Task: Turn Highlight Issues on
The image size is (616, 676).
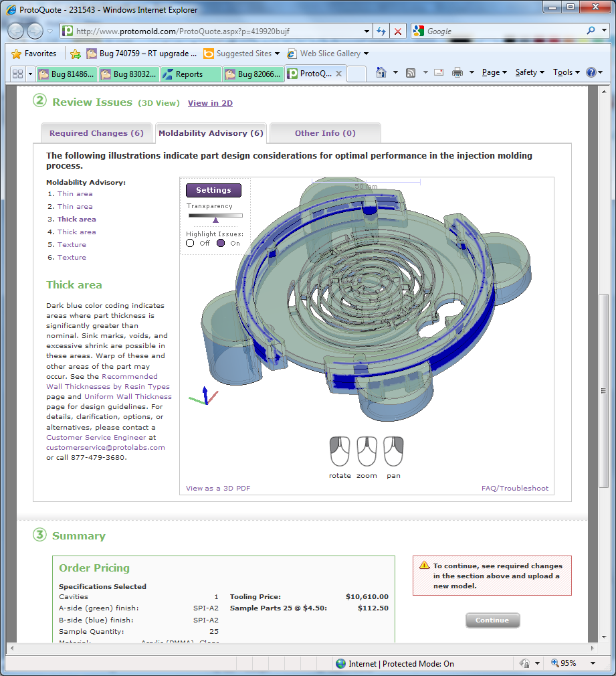Action: (221, 243)
